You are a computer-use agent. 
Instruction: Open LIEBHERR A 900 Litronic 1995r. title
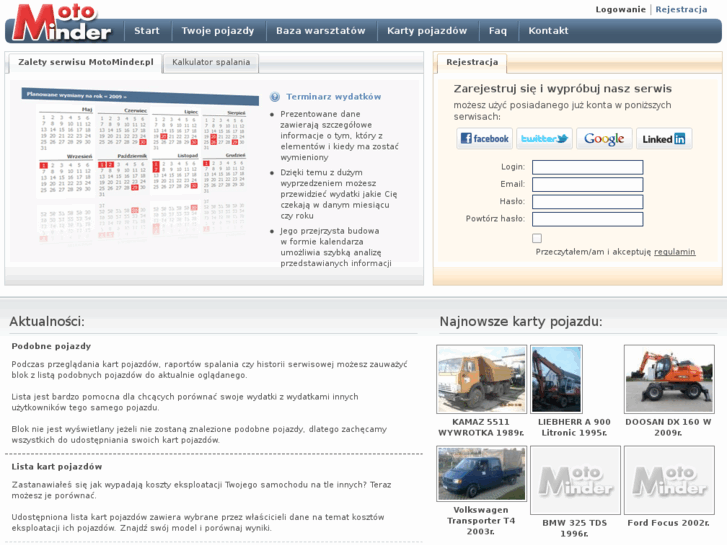[x=574, y=427]
